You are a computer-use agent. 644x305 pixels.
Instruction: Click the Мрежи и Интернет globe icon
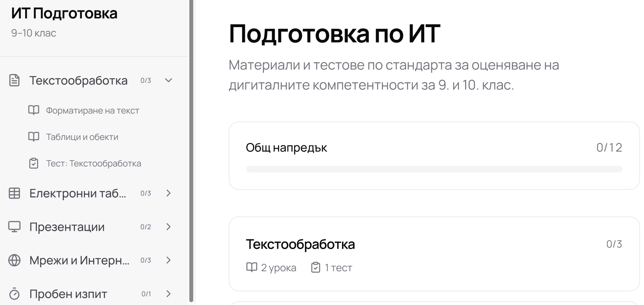[14, 260]
